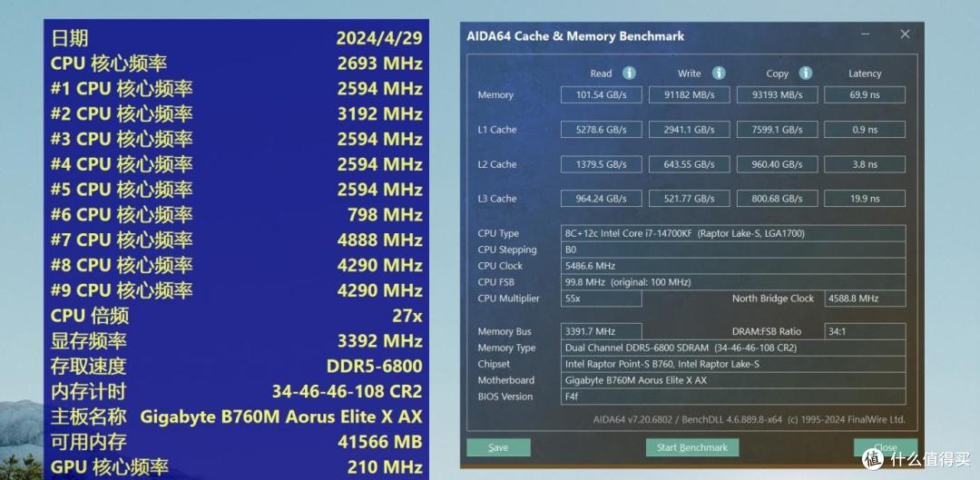This screenshot has width=980, height=480.
Task: Click Memory Type Dual Channel DDR5-6800 field
Action: point(733,348)
